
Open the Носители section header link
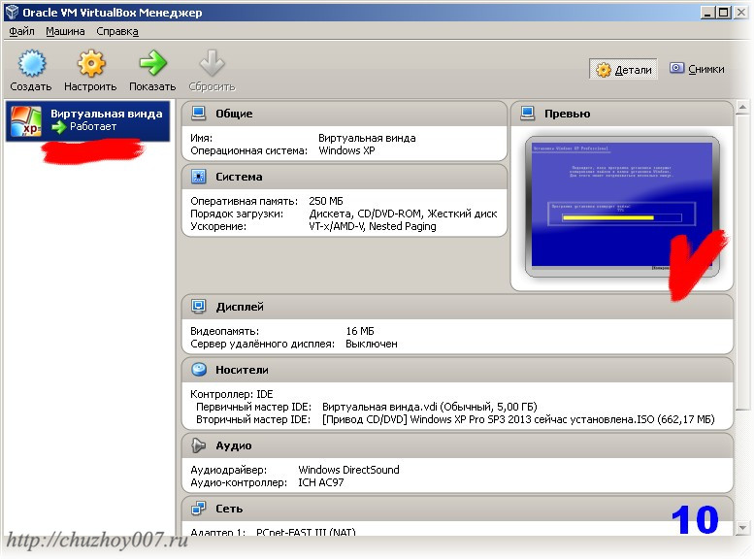242,370
